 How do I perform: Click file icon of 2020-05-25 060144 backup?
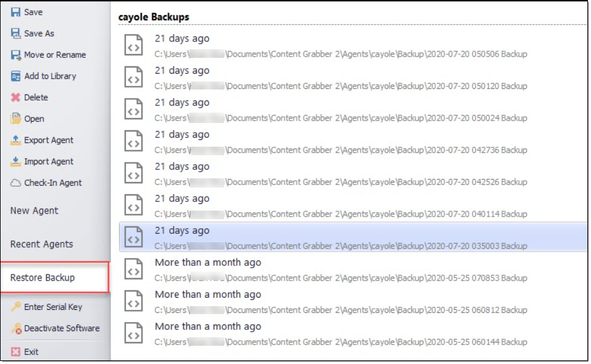pyautogui.click(x=134, y=333)
